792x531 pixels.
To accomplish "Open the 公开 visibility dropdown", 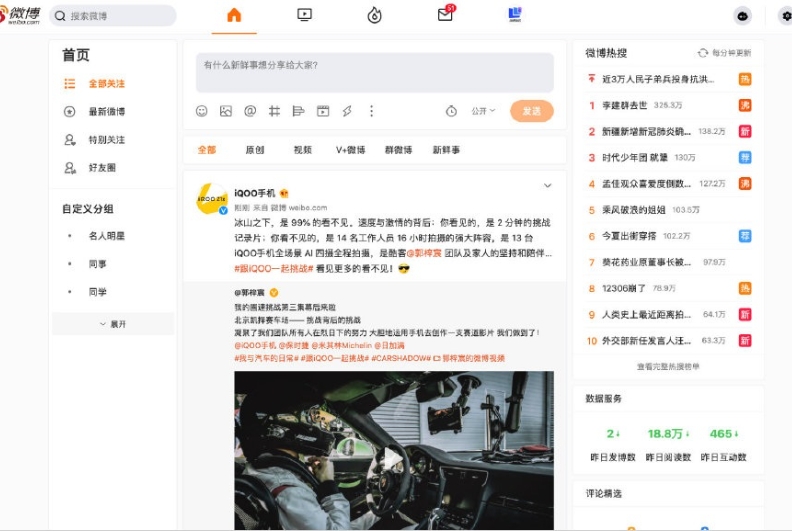I will coord(483,111).
